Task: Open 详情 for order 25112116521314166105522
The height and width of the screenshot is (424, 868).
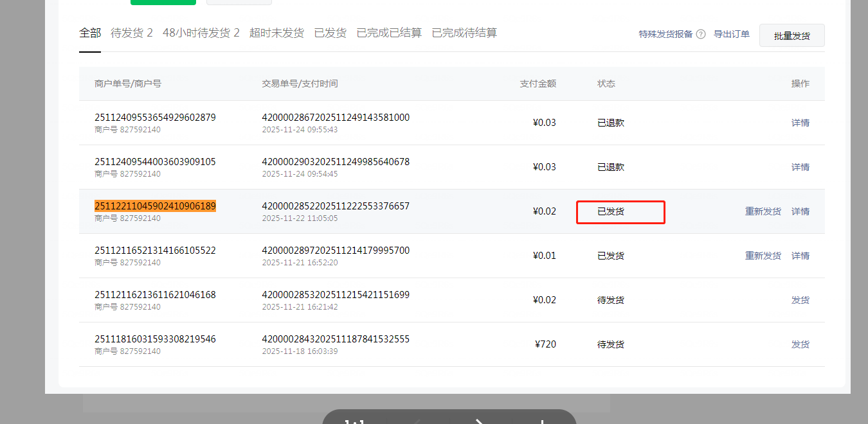Action: coord(800,256)
